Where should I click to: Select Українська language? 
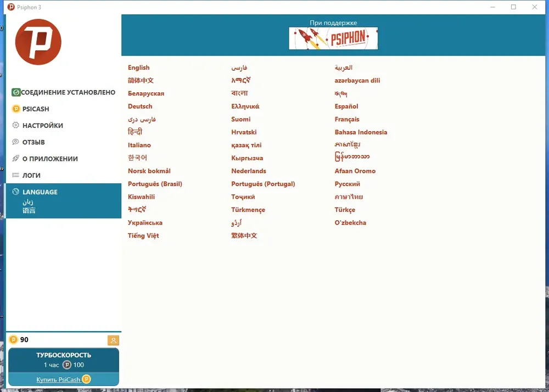(145, 223)
